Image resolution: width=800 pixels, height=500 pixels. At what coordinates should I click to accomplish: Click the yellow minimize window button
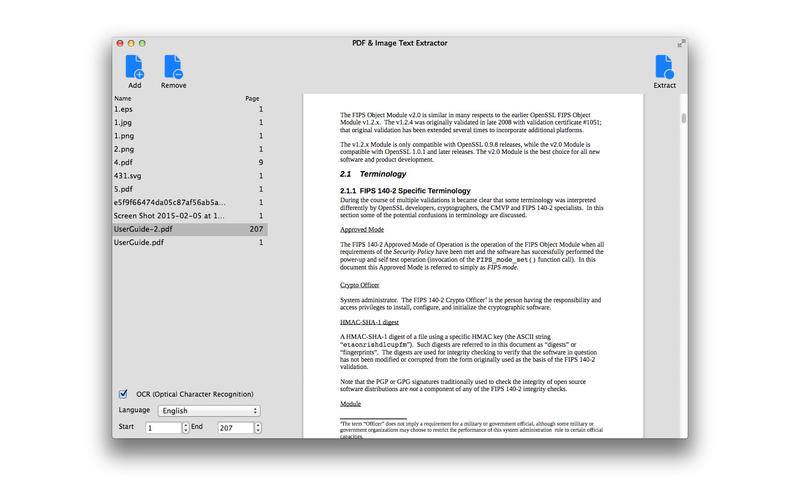tap(131, 43)
